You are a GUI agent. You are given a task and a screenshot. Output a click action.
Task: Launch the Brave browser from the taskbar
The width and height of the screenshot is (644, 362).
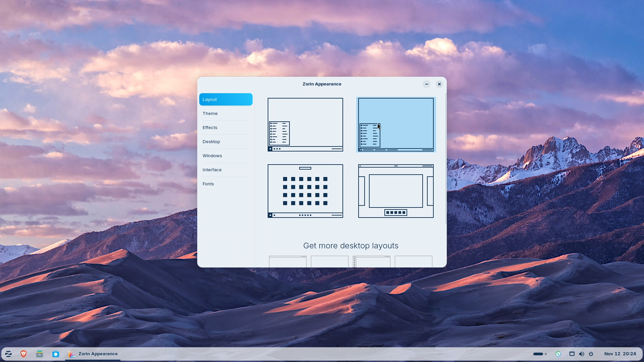(23, 354)
